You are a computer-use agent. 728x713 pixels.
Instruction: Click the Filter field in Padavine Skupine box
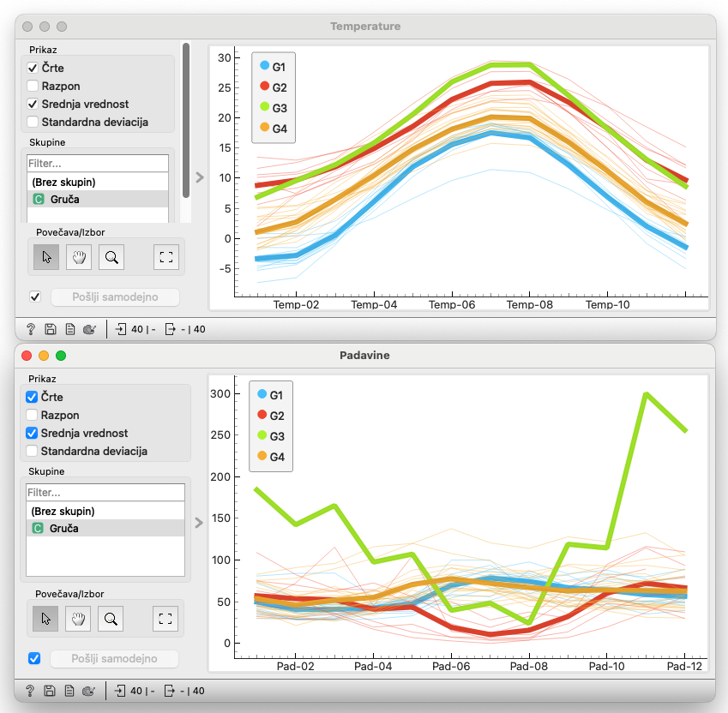pos(105,493)
